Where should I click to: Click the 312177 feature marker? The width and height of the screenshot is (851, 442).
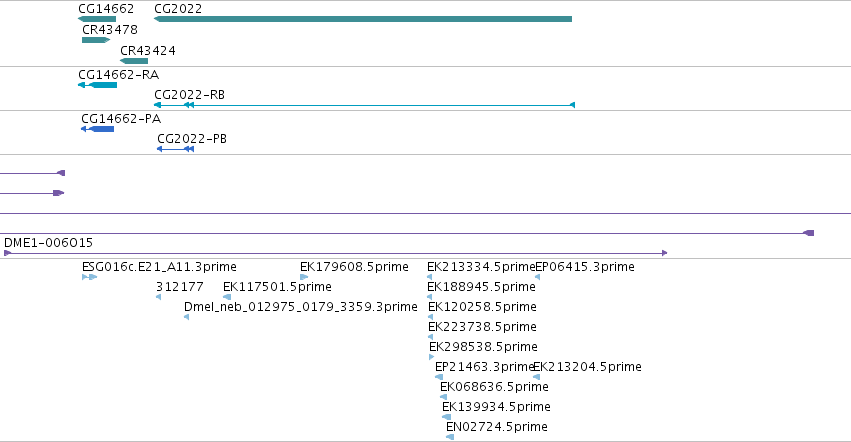(158, 297)
